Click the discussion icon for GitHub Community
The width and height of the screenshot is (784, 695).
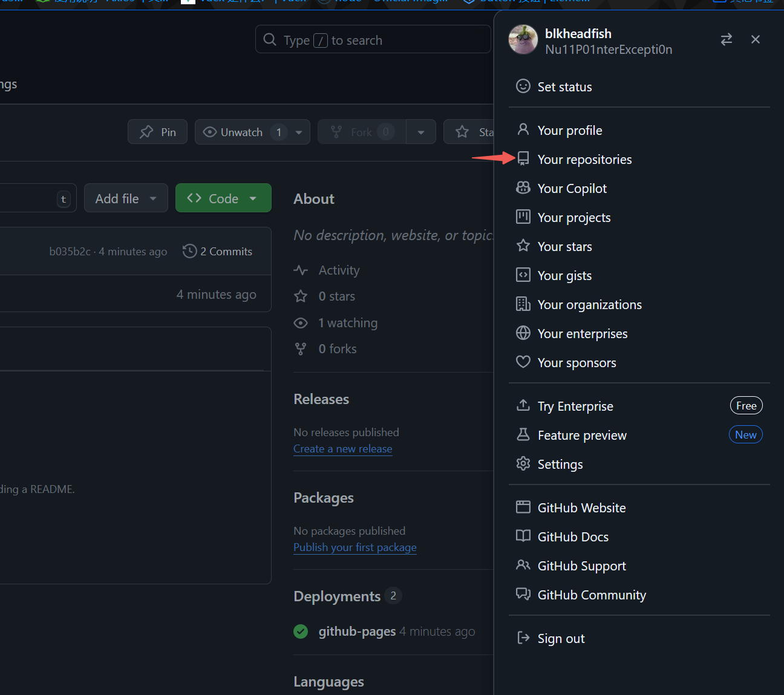[523, 594]
